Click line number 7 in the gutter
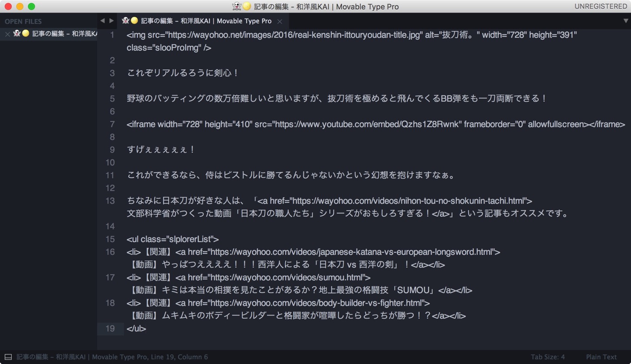 (112, 124)
